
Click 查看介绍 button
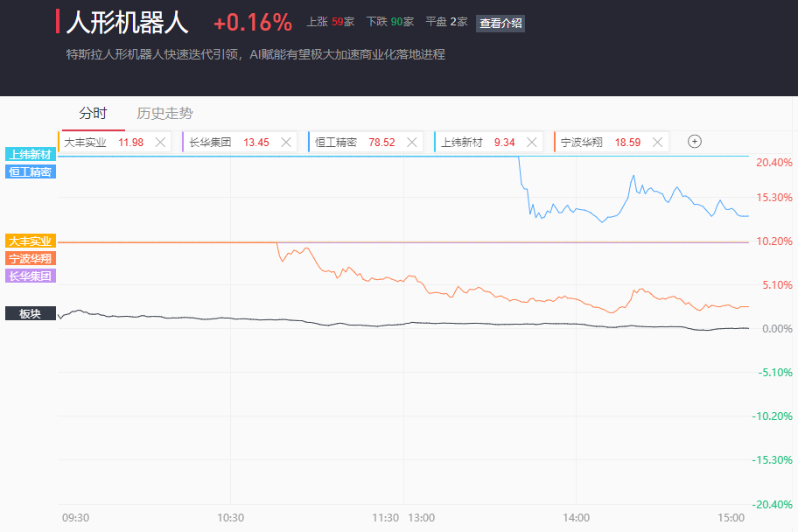(500, 24)
